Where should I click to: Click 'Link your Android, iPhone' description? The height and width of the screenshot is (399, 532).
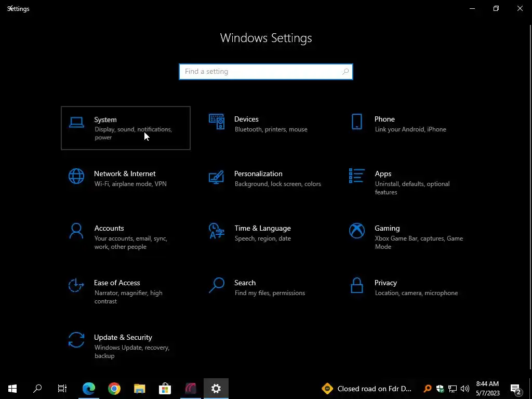point(410,129)
